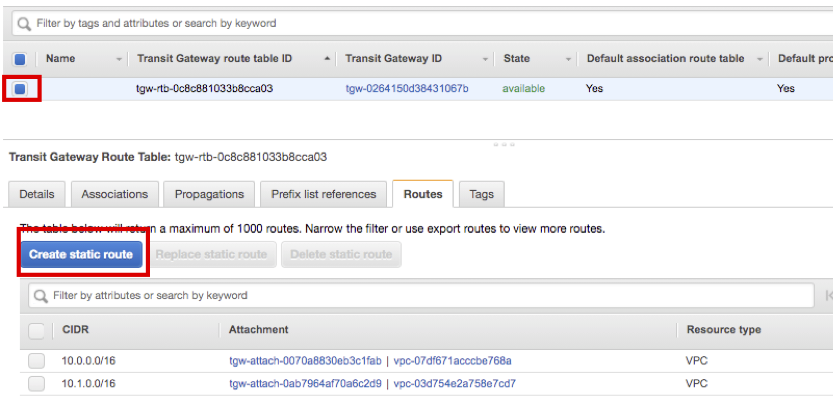Screen dimensions: 833x404
Task: Select the 10.0.0.0/16 route checkbox
Action: point(36,360)
